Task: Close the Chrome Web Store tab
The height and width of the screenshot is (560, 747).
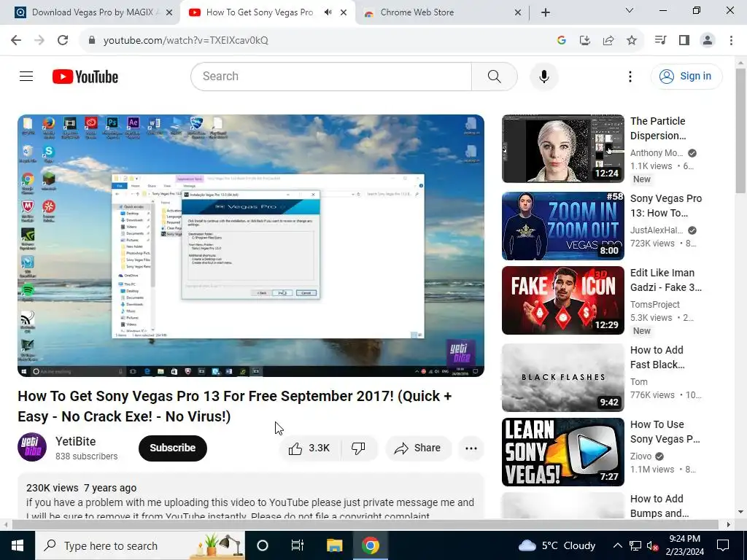Action: pos(518,12)
